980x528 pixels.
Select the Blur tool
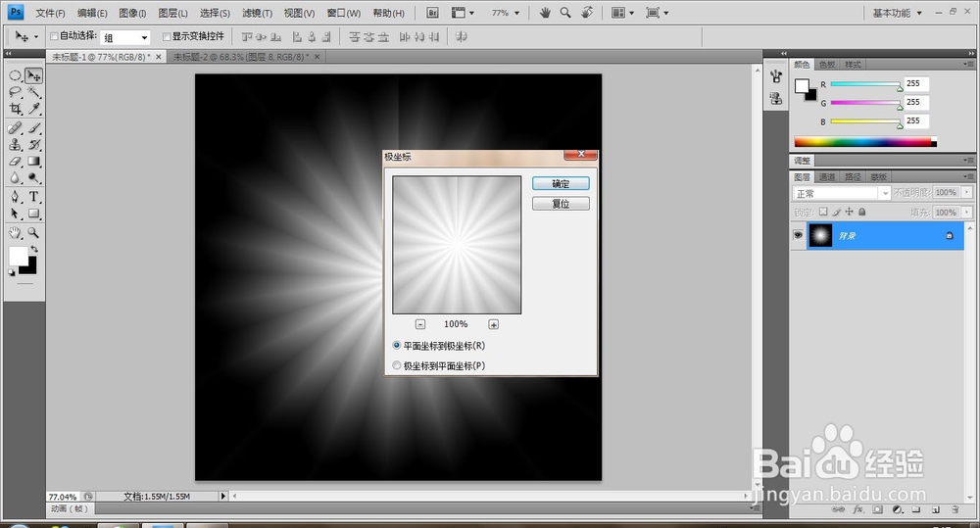tap(16, 177)
